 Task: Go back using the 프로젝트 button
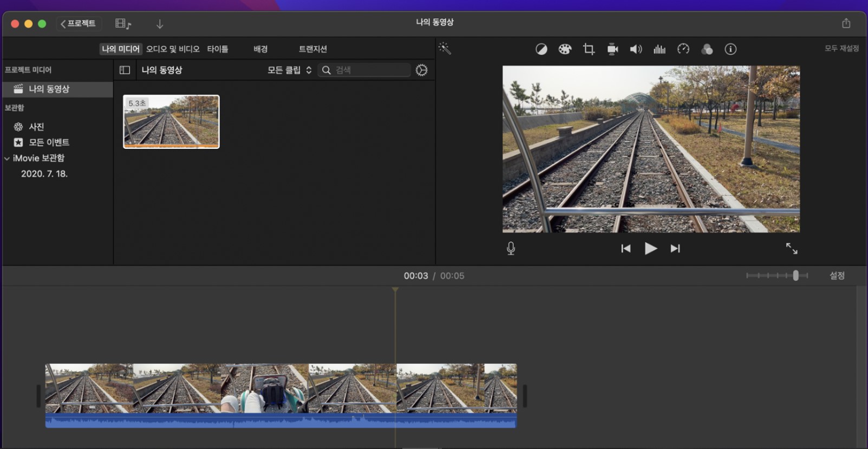[x=78, y=23]
